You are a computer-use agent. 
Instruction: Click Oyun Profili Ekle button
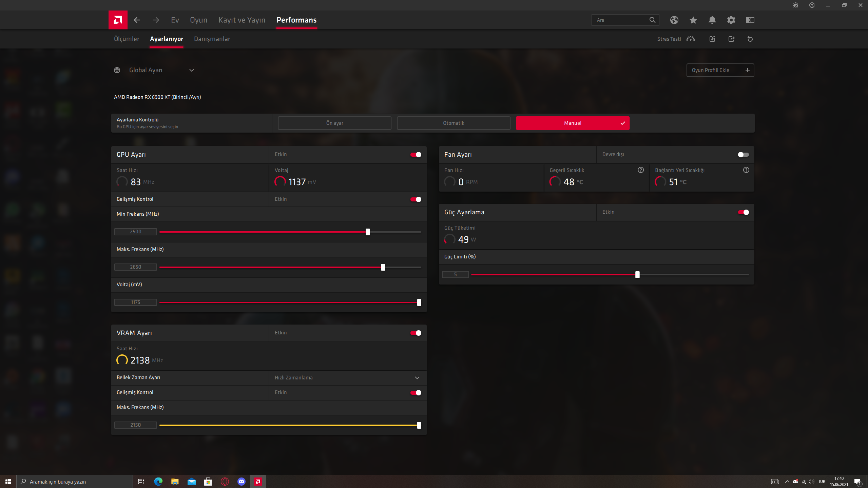(x=720, y=70)
